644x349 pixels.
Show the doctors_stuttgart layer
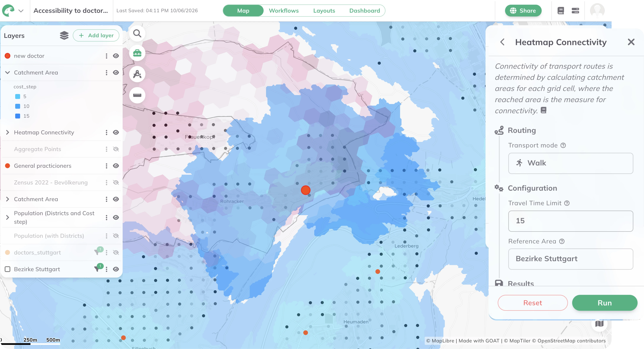(116, 252)
